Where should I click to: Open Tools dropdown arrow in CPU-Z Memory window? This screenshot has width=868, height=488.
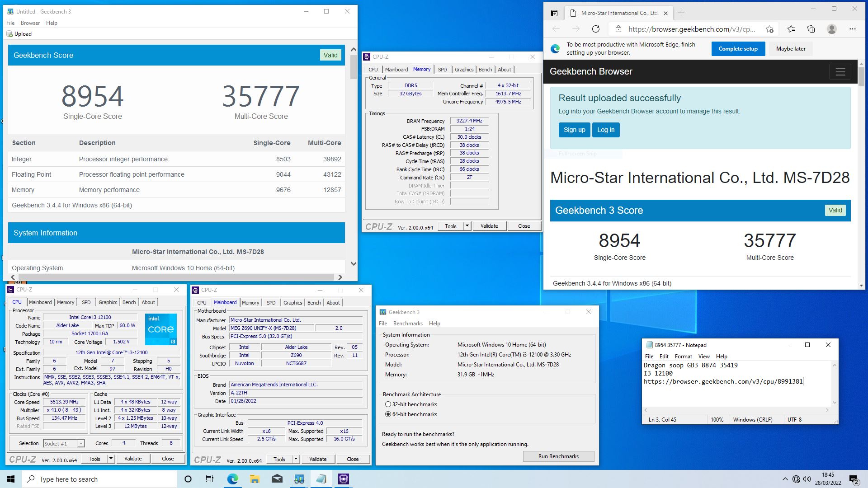click(x=467, y=226)
